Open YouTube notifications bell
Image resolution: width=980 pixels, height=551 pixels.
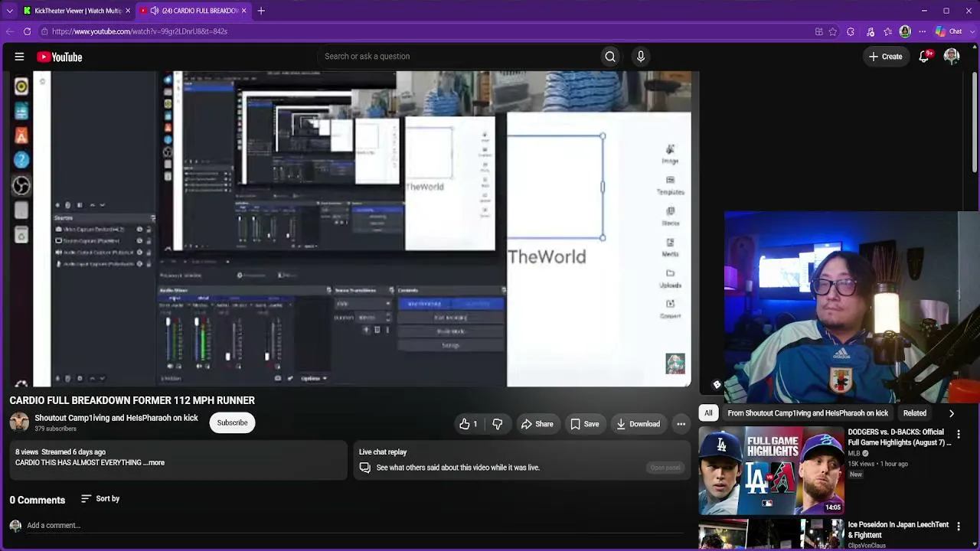(x=925, y=56)
